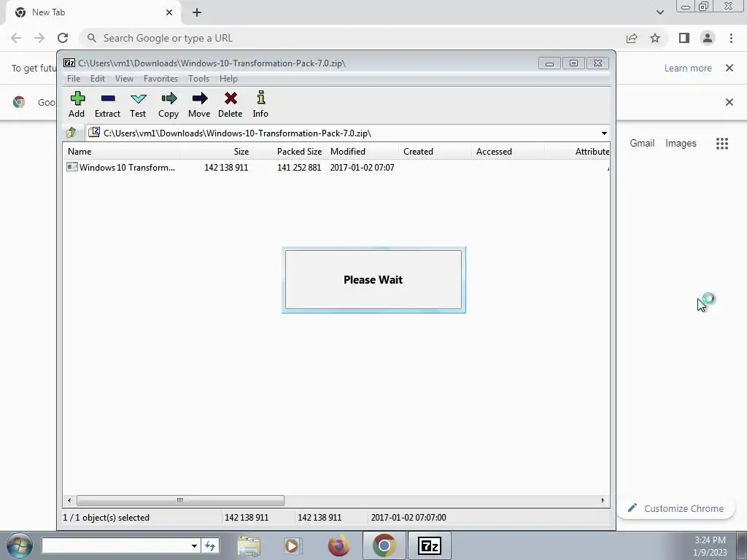747x560 pixels.
Task: Click the 2017-01-02 07:07 modified cell
Action: coord(362,168)
